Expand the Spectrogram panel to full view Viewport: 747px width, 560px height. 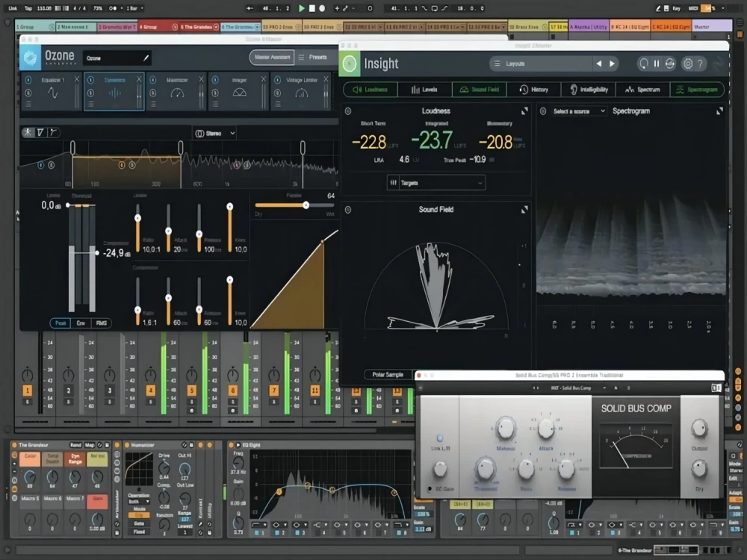tap(719, 111)
